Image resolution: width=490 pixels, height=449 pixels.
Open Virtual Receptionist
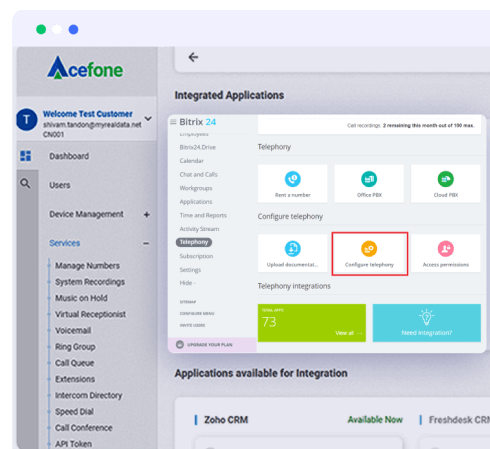pos(90,314)
